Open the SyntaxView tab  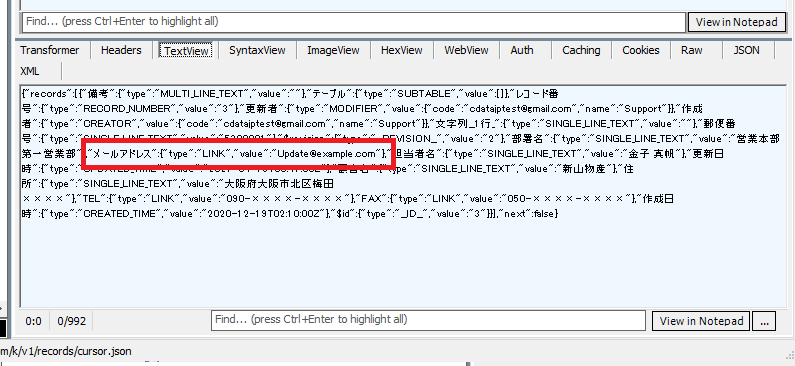pos(257,50)
